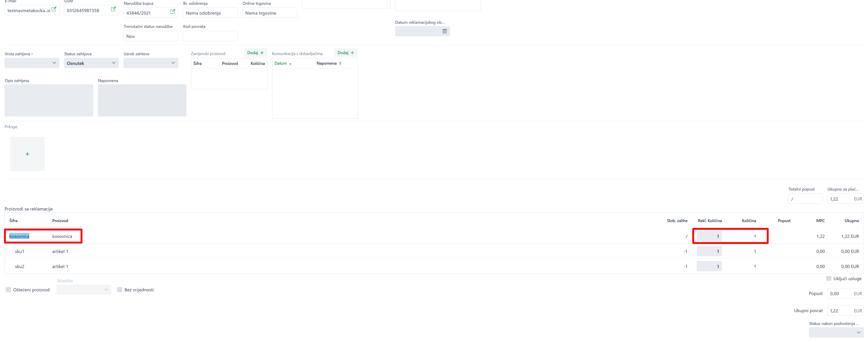Add replacement product with Dodaj plus
This screenshot has height=343, width=868.
click(255, 53)
